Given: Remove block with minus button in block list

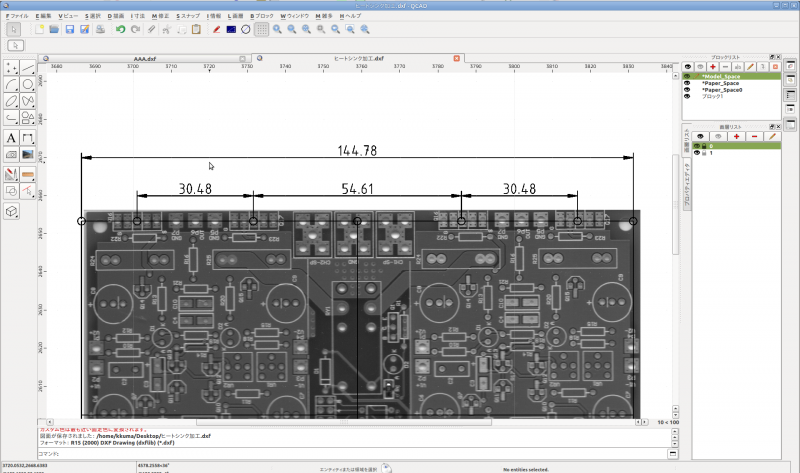Looking at the screenshot, I should [x=724, y=66].
